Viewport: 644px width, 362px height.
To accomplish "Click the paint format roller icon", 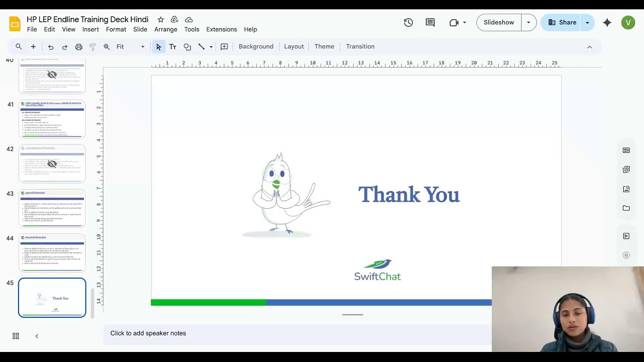I will tap(93, 47).
